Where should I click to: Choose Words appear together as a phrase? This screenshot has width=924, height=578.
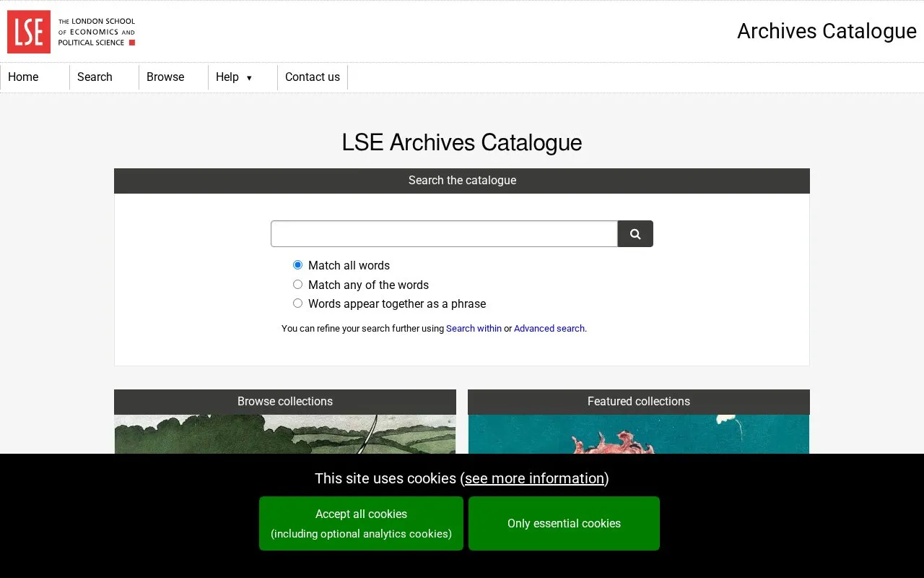297,303
